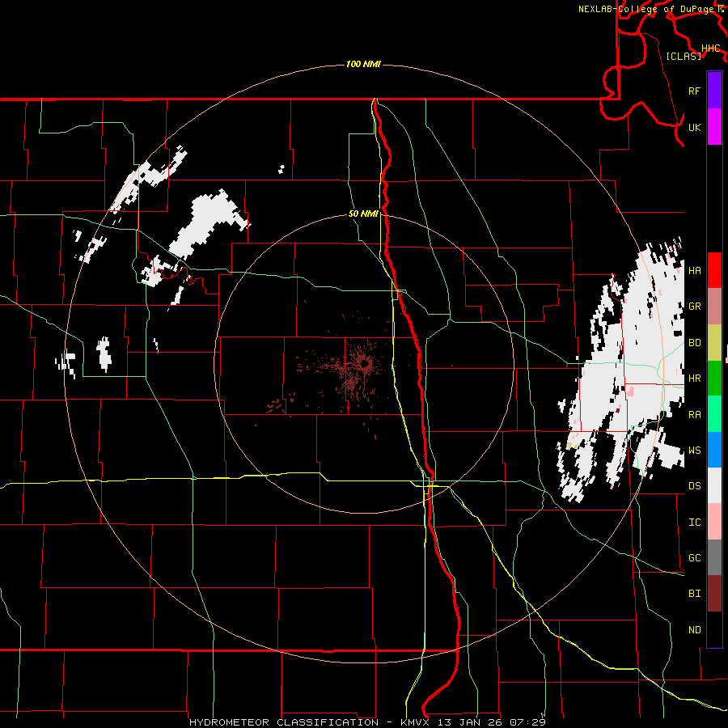Click the ND black legend swatch
This screenshot has height=728, width=728.
[x=714, y=629]
